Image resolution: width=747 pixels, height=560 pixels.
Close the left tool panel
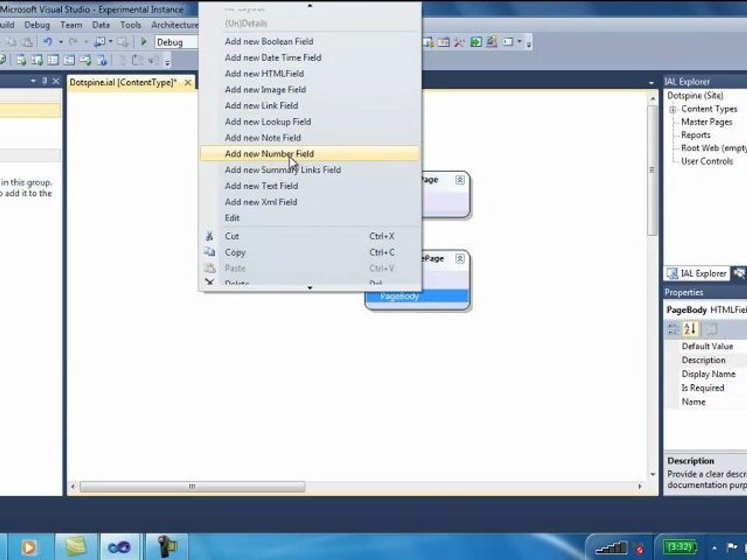pyautogui.click(x=56, y=81)
